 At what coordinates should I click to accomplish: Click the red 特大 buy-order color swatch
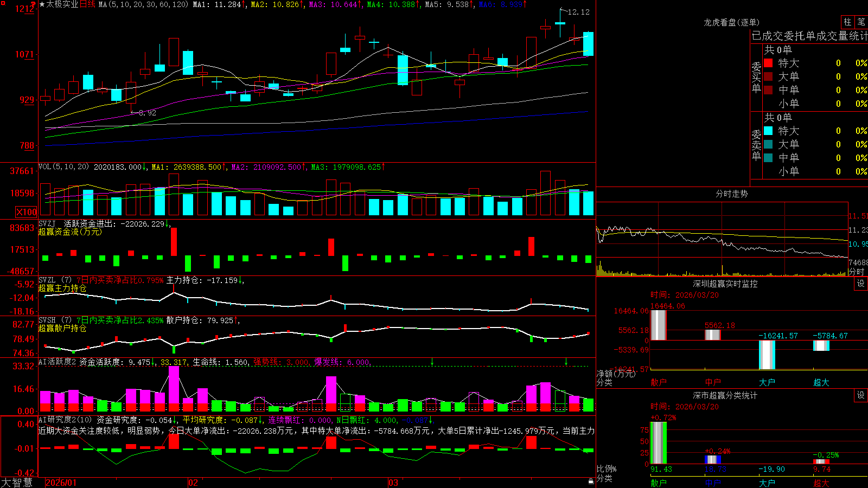[x=768, y=63]
